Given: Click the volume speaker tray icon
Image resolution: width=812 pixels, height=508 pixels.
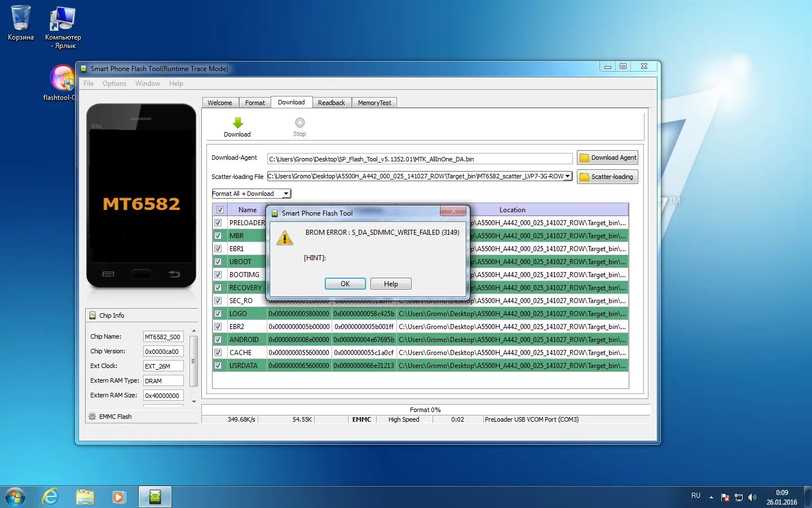Looking at the screenshot, I should point(752,497).
